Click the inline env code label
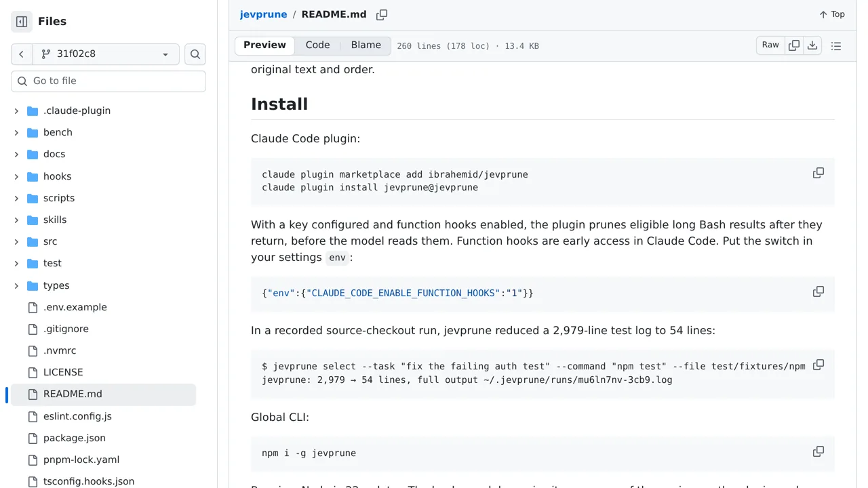The width and height of the screenshot is (868, 488). (337, 258)
